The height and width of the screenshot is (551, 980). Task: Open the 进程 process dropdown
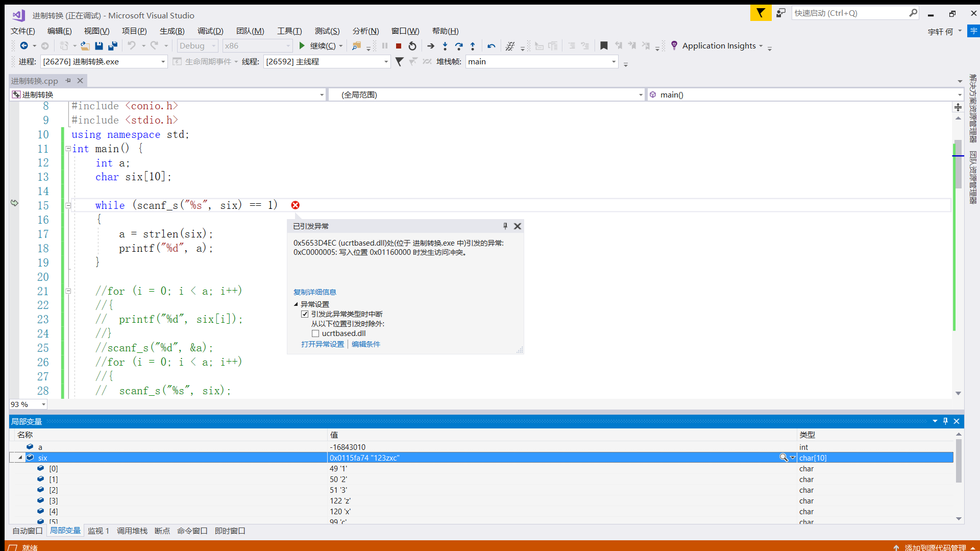163,62
